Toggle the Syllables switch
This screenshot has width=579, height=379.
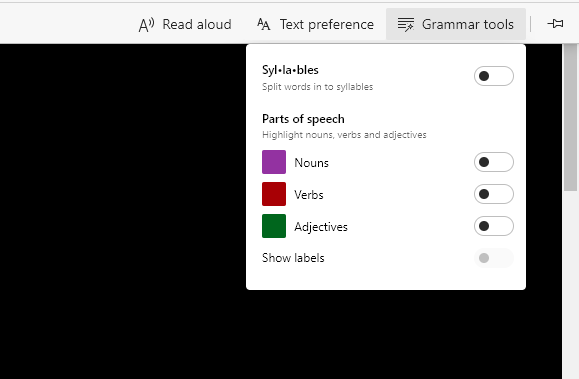[x=494, y=76]
